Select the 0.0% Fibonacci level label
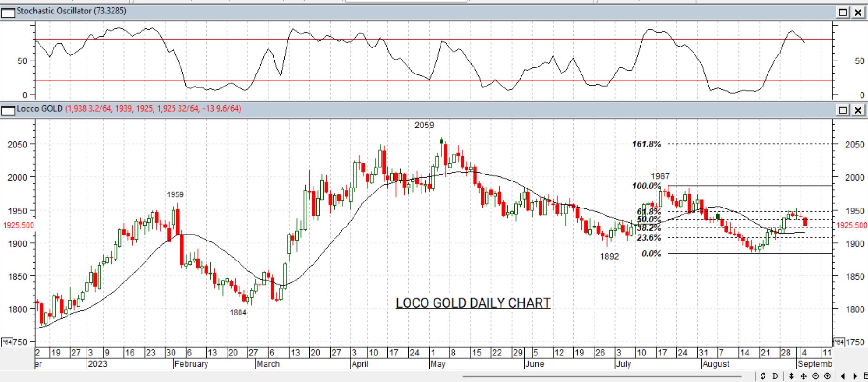This screenshot has height=382, width=868. tap(651, 254)
